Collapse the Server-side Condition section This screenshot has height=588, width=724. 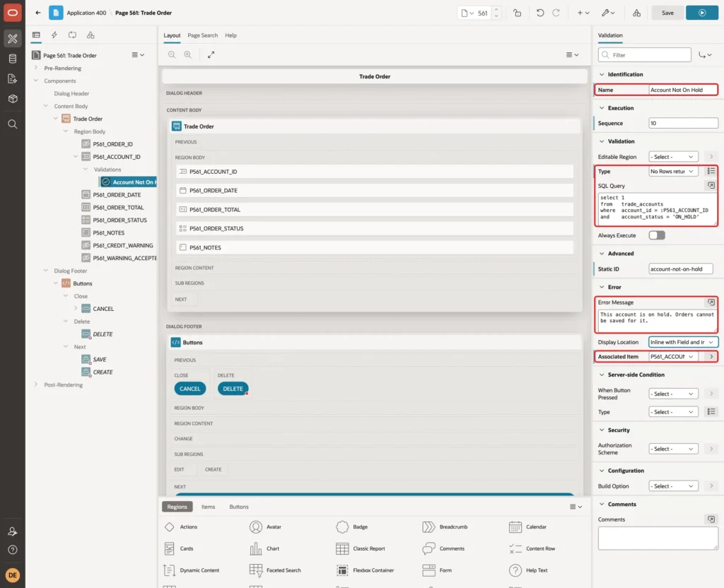602,375
